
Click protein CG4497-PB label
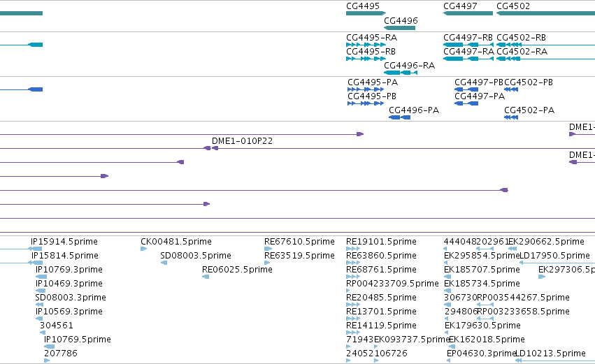pos(479,82)
